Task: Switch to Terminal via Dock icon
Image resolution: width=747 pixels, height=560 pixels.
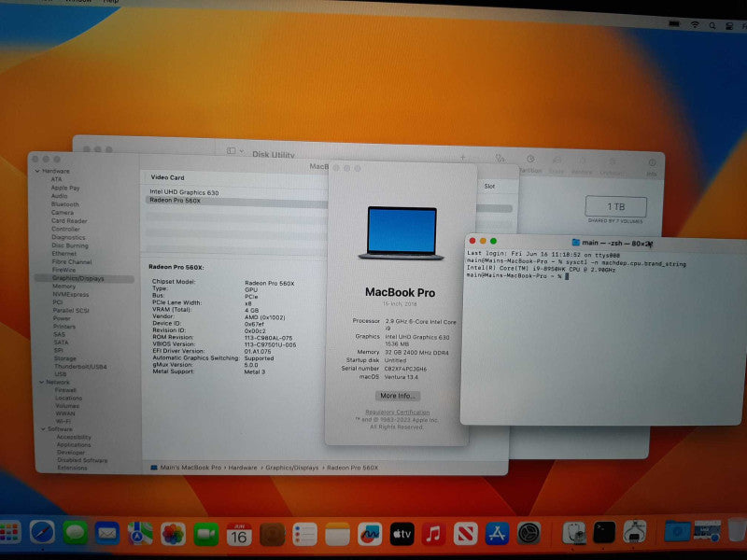Action: 604,532
